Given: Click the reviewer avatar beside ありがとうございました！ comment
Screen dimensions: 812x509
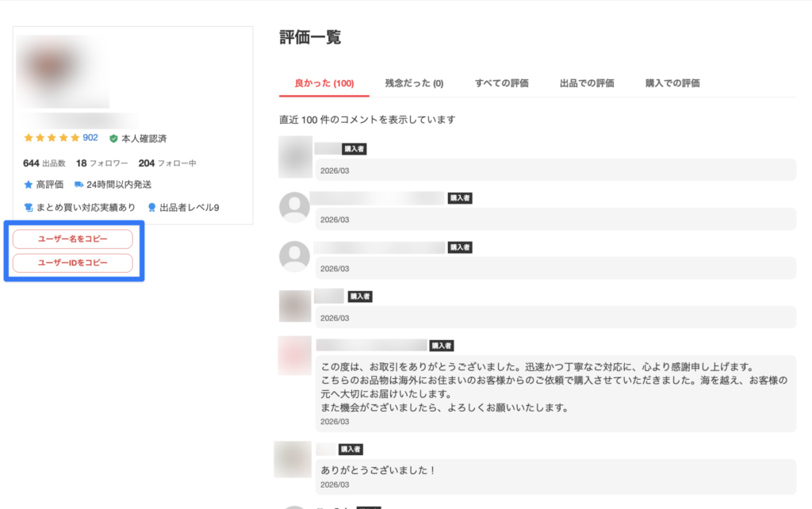Looking at the screenshot, I should [292, 459].
